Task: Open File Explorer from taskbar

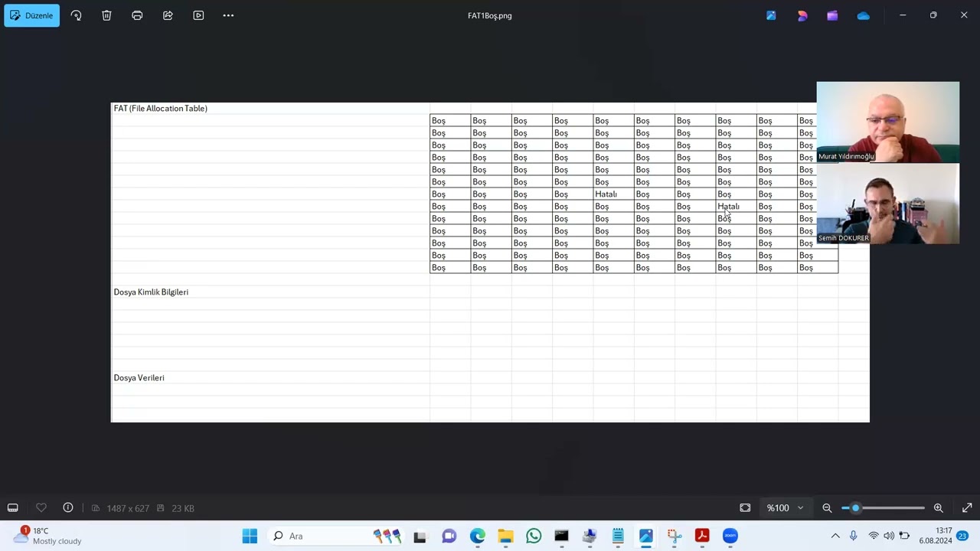Action: 505,536
